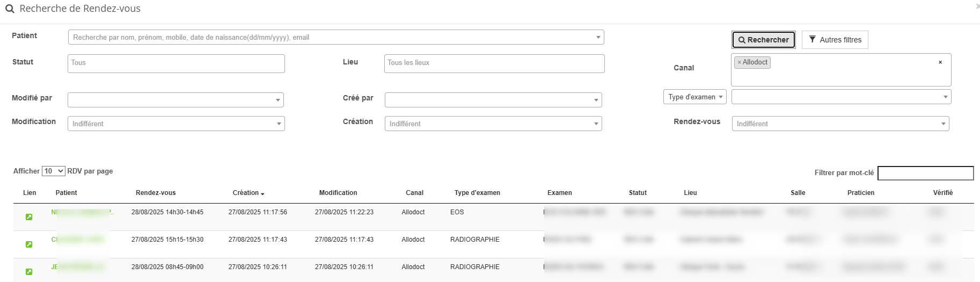Image resolution: width=980 pixels, height=282 pixels.
Task: Open the Création date dropdown
Action: (493, 124)
